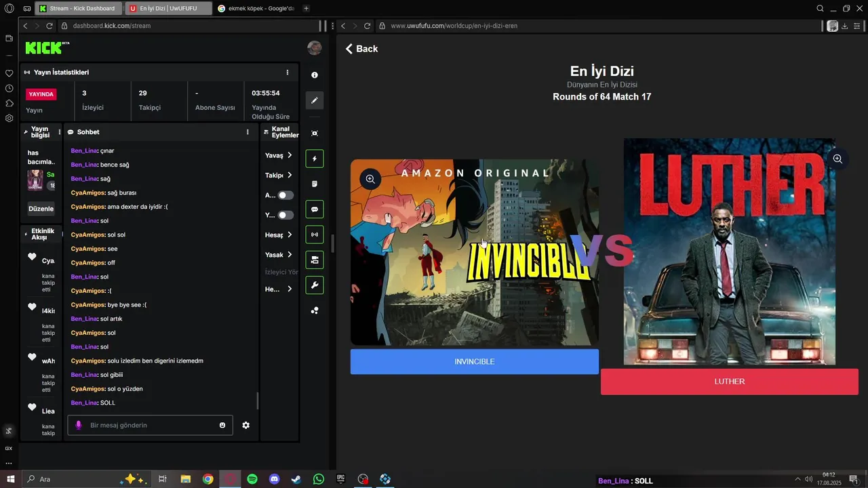868x488 pixels.
Task: Activate the microphone icon in chat input
Action: tap(79, 425)
